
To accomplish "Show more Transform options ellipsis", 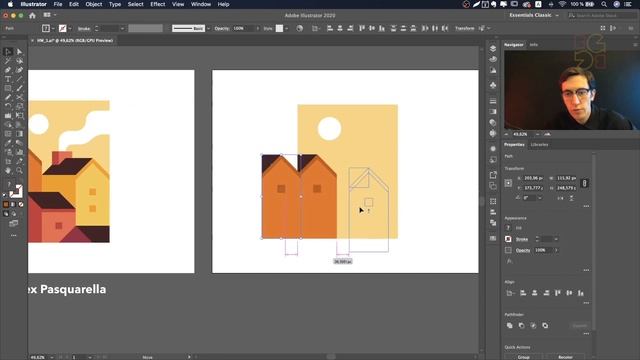I will (x=586, y=206).
